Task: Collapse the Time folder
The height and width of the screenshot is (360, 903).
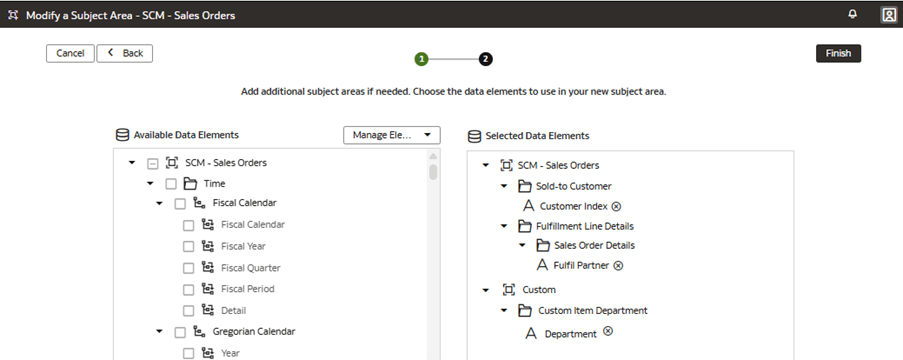Action: coord(150,184)
